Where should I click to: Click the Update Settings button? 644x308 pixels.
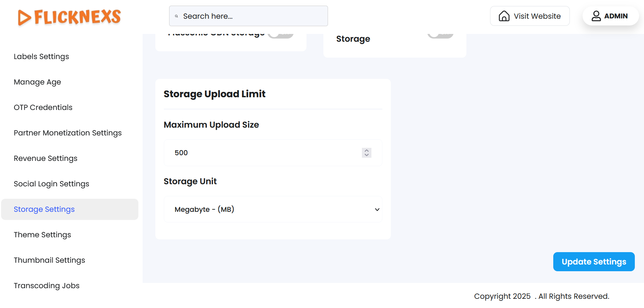(594, 262)
